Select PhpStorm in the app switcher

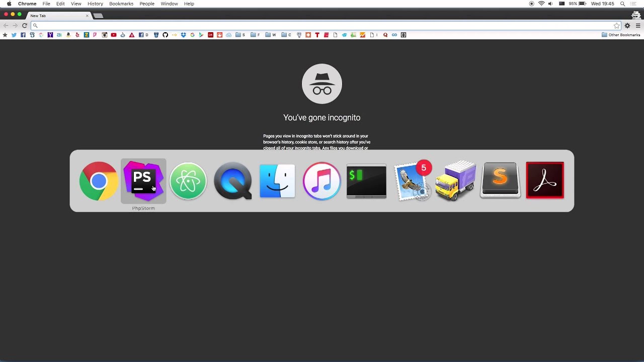(x=143, y=180)
